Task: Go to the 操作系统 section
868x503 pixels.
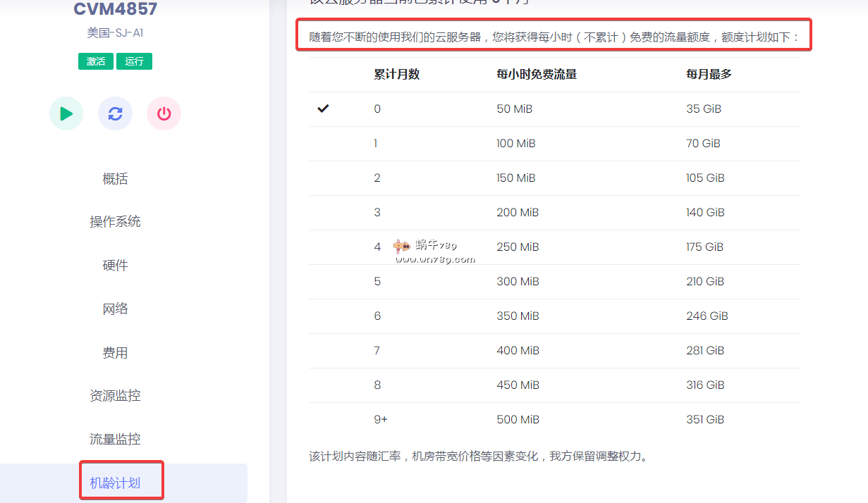Action: click(x=115, y=222)
